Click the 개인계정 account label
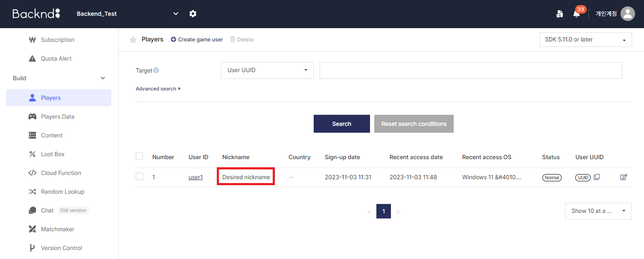This screenshot has width=644, height=259. point(606,14)
